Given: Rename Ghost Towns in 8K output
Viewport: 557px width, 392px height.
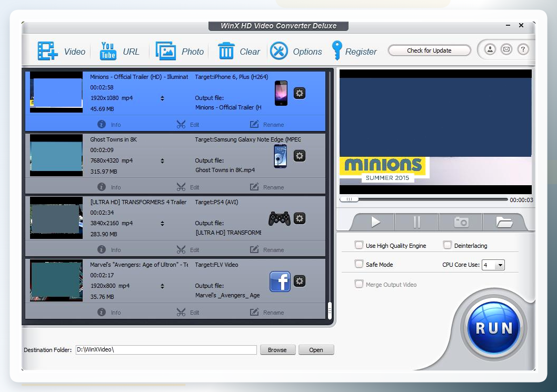Looking at the screenshot, I should pos(267,187).
